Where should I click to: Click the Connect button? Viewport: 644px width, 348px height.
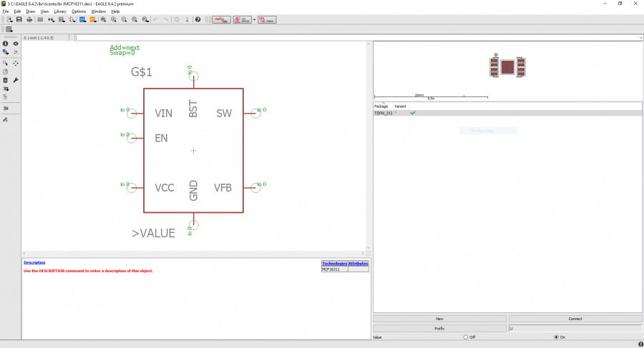(575, 319)
